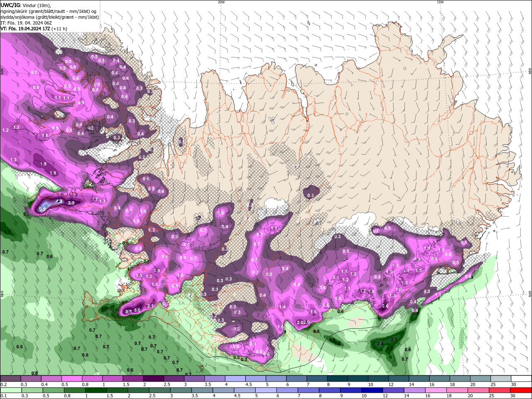Click the deep blue 10–12 rain legend swatch
Screen dimensions: 532x399
[x=372, y=390]
